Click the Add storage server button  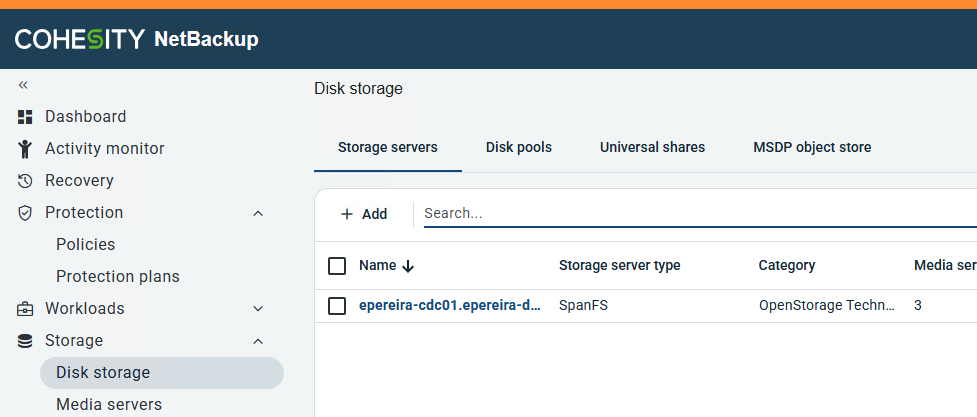(364, 214)
